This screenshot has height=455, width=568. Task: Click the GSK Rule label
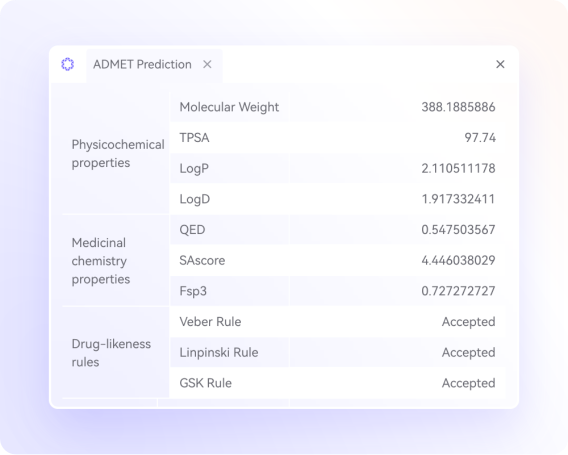(x=205, y=383)
